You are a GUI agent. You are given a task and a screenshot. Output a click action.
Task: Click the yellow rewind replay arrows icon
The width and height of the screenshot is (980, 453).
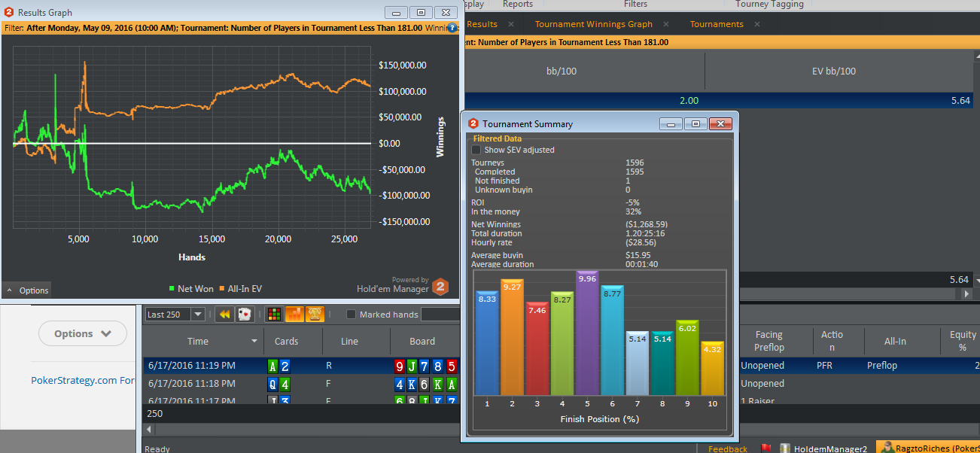(x=224, y=315)
